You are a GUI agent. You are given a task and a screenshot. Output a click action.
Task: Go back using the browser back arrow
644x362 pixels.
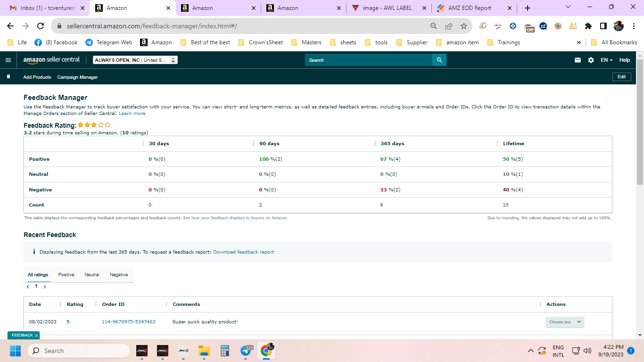point(10,26)
